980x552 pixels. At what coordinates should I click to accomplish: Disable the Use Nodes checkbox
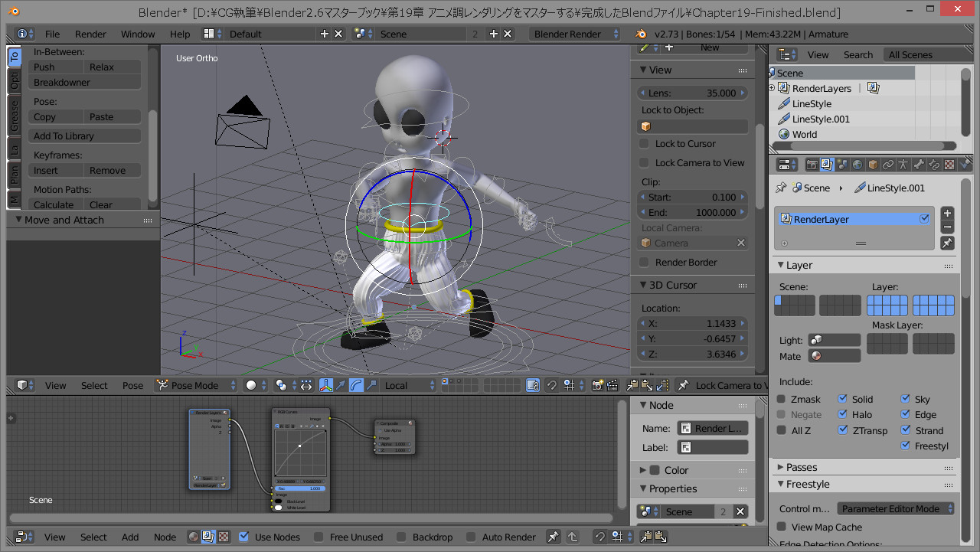243,537
